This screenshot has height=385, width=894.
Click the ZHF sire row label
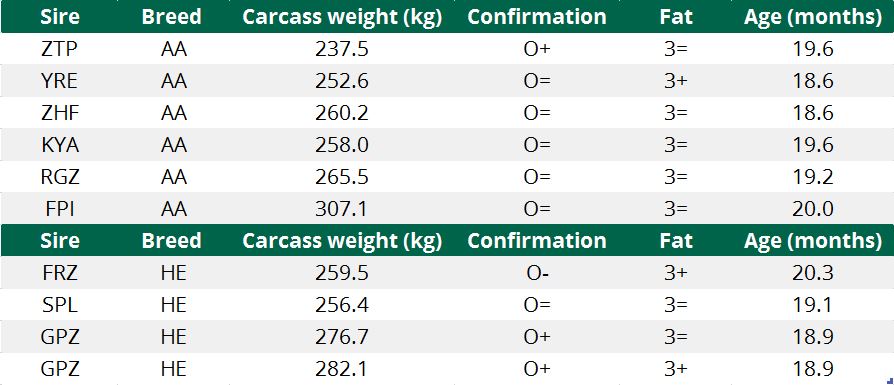click(59, 113)
